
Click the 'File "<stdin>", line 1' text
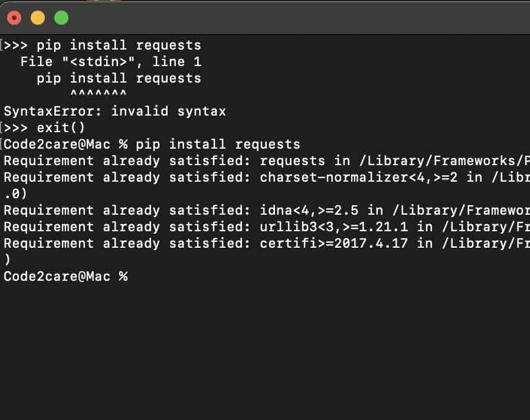111,62
